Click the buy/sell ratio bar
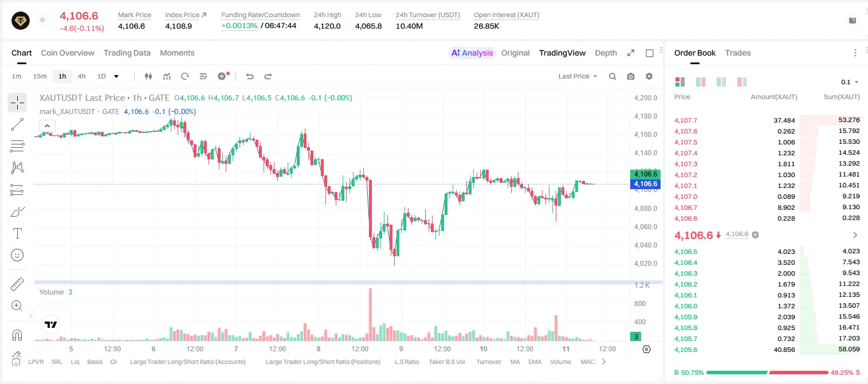Image resolution: width=868 pixels, height=384 pixels. click(767, 373)
